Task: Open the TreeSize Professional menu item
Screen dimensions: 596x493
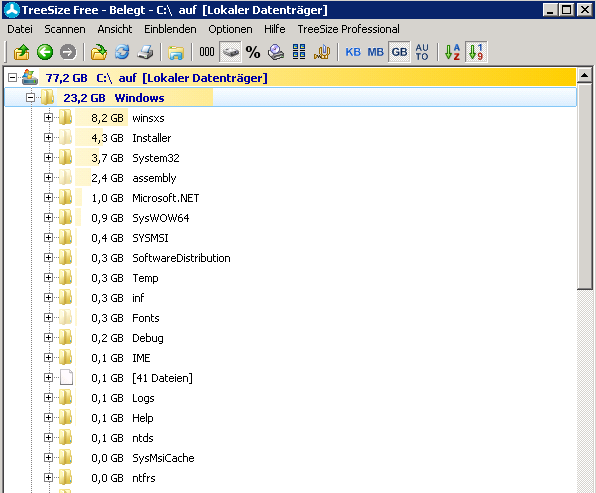Action: (348, 29)
